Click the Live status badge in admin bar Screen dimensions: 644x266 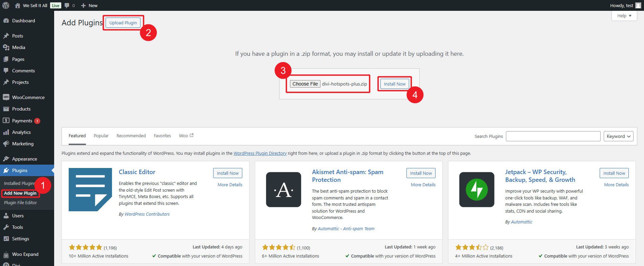[x=55, y=5]
